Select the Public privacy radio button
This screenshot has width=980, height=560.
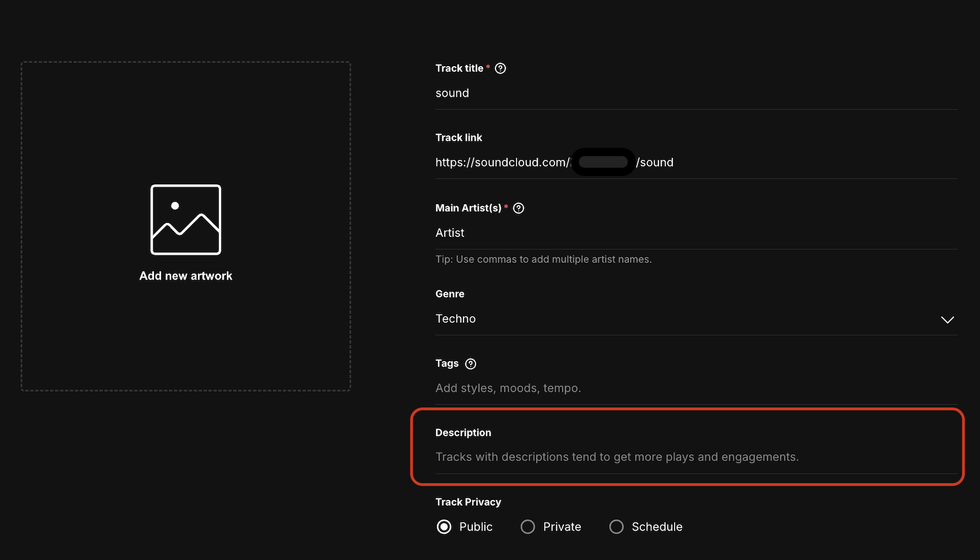click(x=444, y=527)
